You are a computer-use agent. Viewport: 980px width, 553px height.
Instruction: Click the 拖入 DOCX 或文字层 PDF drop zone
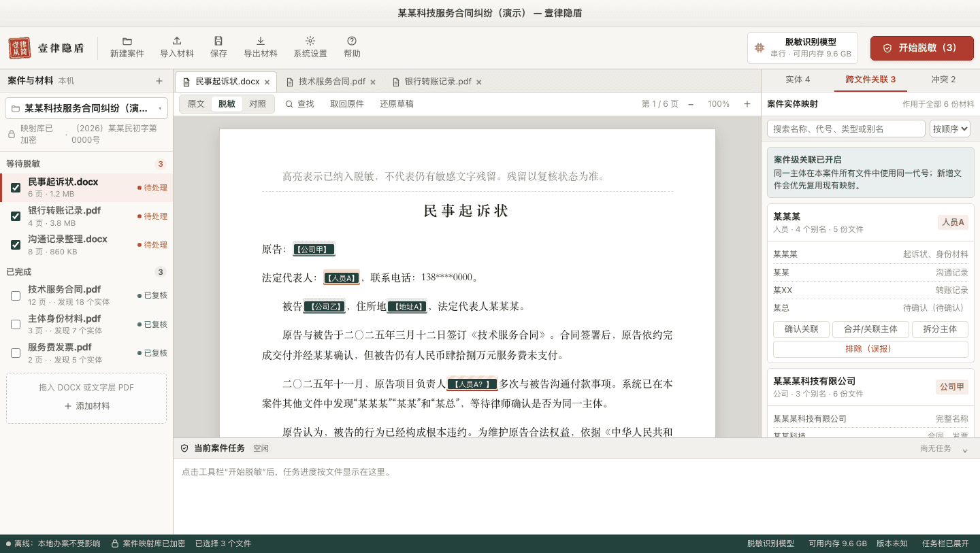point(86,398)
